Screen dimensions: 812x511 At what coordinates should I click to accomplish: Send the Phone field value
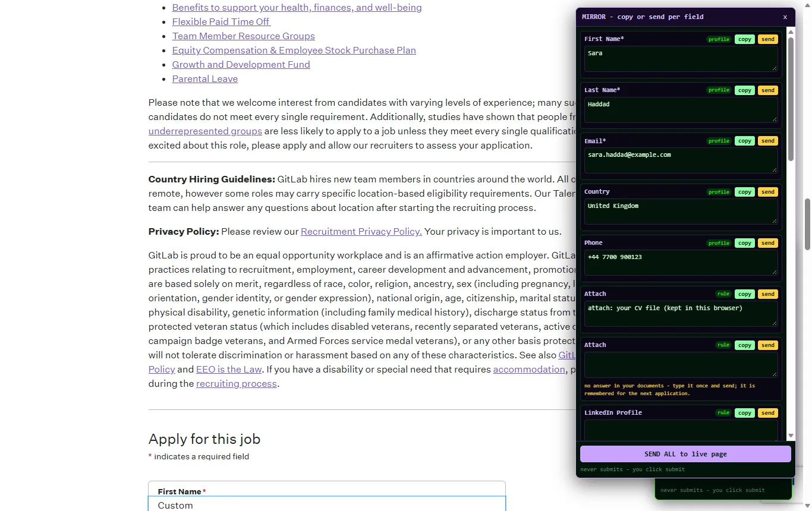coord(768,243)
